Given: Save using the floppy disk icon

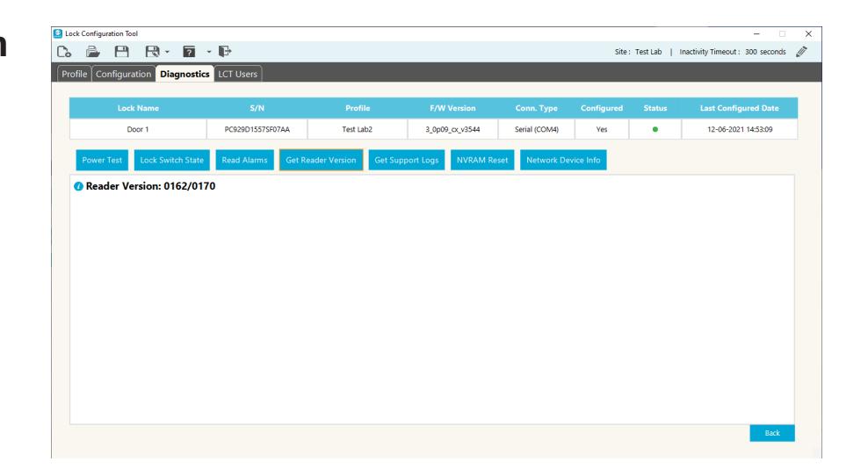Looking at the screenshot, I should (x=122, y=52).
